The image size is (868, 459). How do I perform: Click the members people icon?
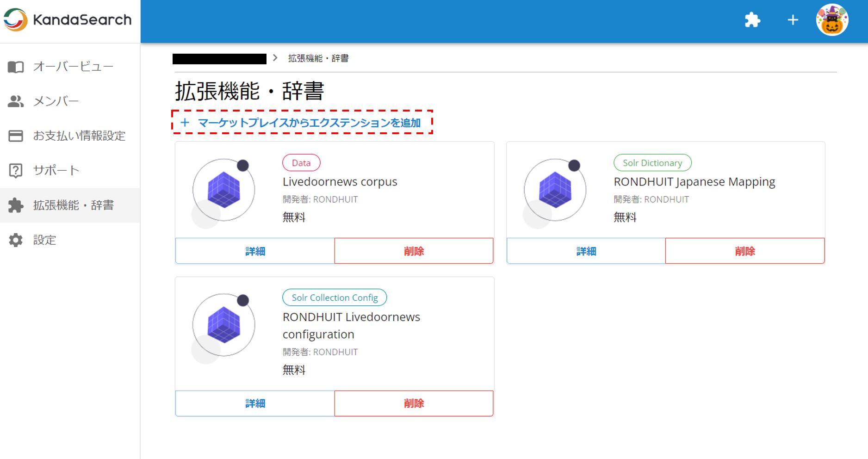(16, 101)
